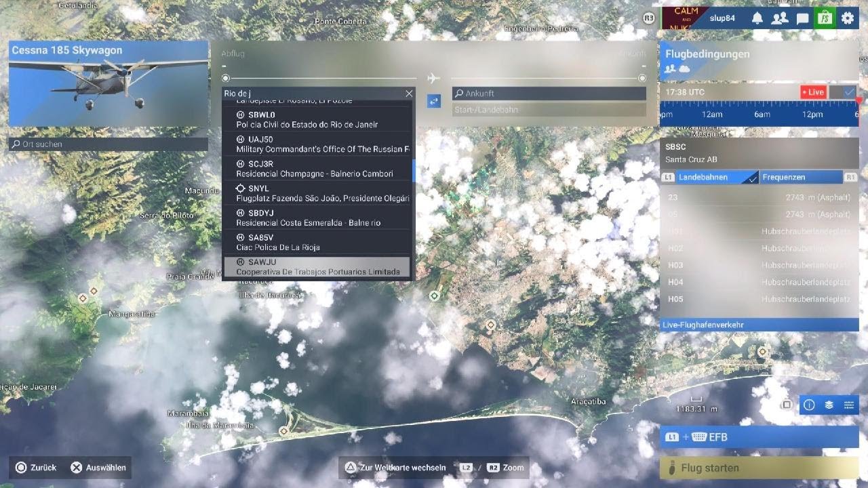Open the EFB button
The height and width of the screenshot is (488, 868).
click(x=759, y=437)
